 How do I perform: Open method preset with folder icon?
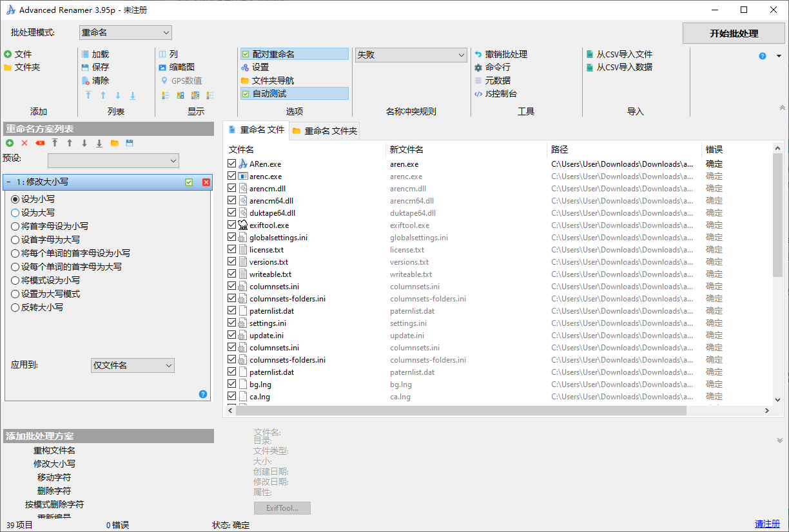pyautogui.click(x=115, y=143)
